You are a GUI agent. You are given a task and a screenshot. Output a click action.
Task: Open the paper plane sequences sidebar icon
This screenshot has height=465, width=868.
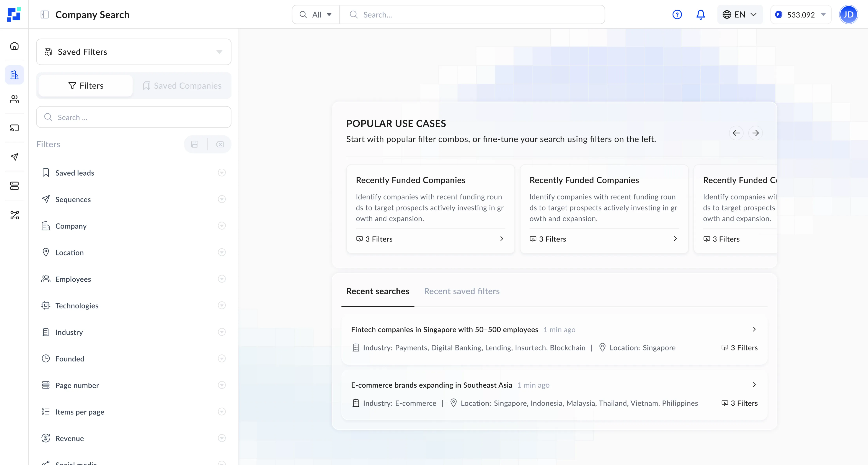click(14, 157)
